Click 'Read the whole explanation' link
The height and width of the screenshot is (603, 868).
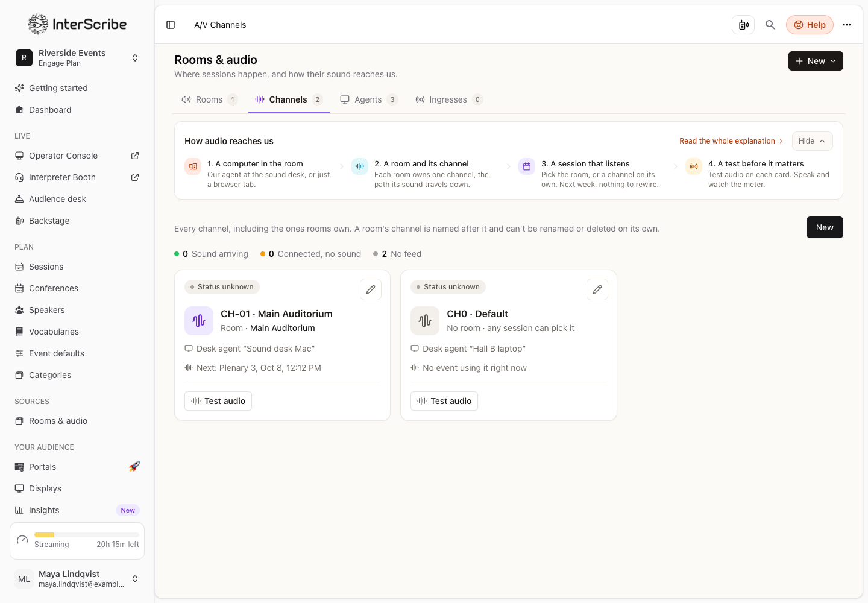[x=731, y=141]
